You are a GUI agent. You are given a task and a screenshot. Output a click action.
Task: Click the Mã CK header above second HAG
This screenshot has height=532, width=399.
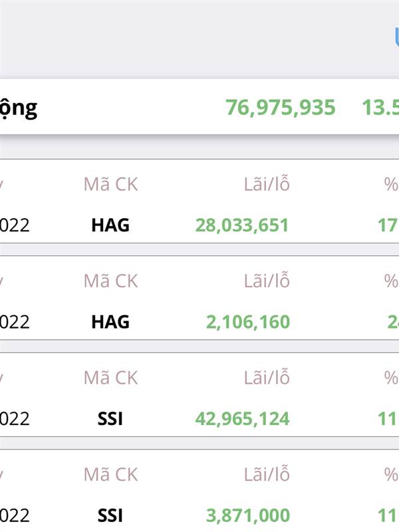110,281
